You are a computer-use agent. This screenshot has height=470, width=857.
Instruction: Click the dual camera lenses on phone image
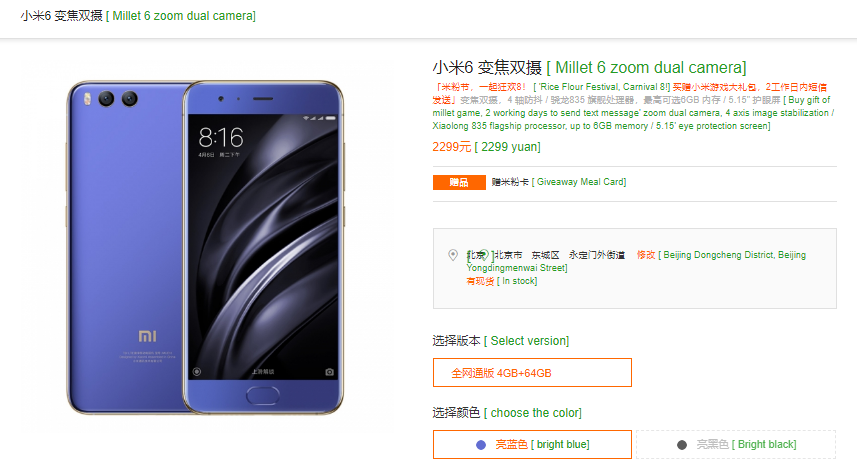point(118,99)
